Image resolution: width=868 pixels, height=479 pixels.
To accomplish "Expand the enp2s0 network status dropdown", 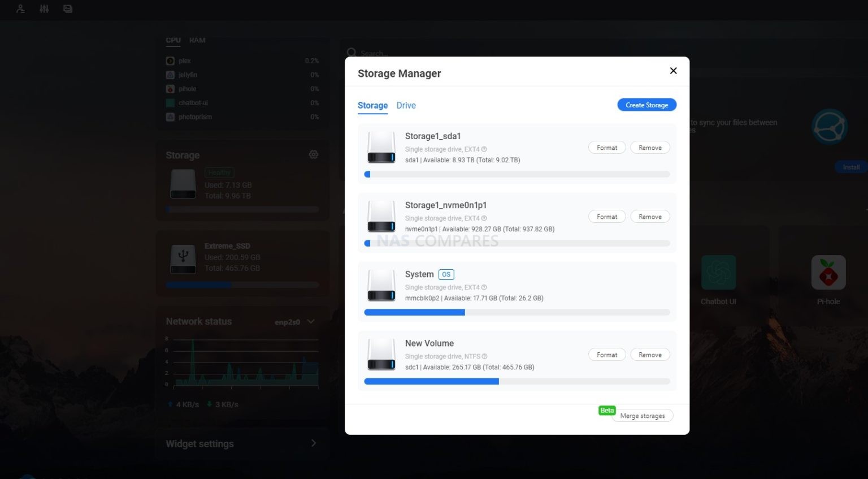I will pyautogui.click(x=310, y=321).
